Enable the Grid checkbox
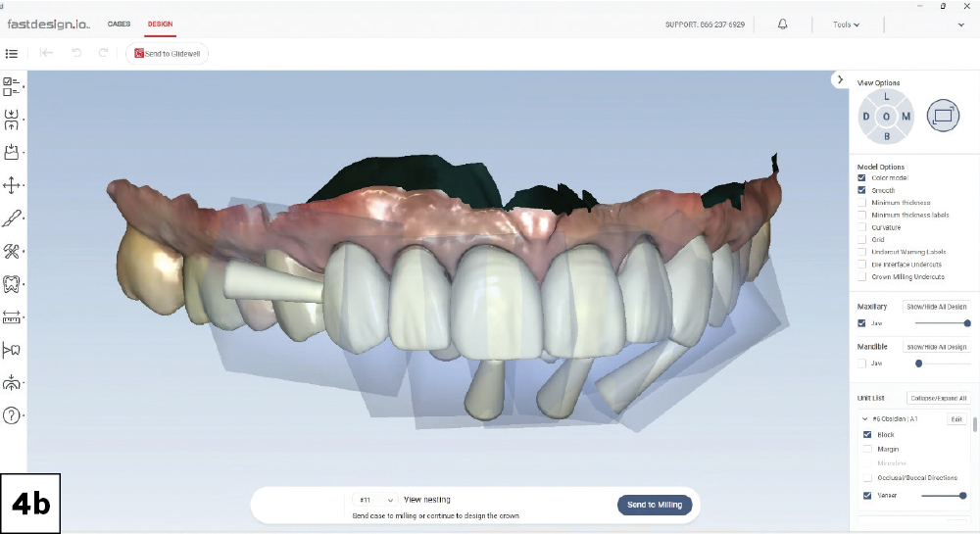The width and height of the screenshot is (980, 534). (x=861, y=240)
